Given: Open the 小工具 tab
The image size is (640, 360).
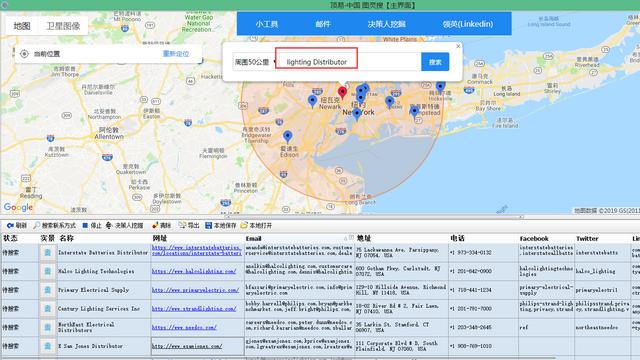Looking at the screenshot, I should 267,24.
